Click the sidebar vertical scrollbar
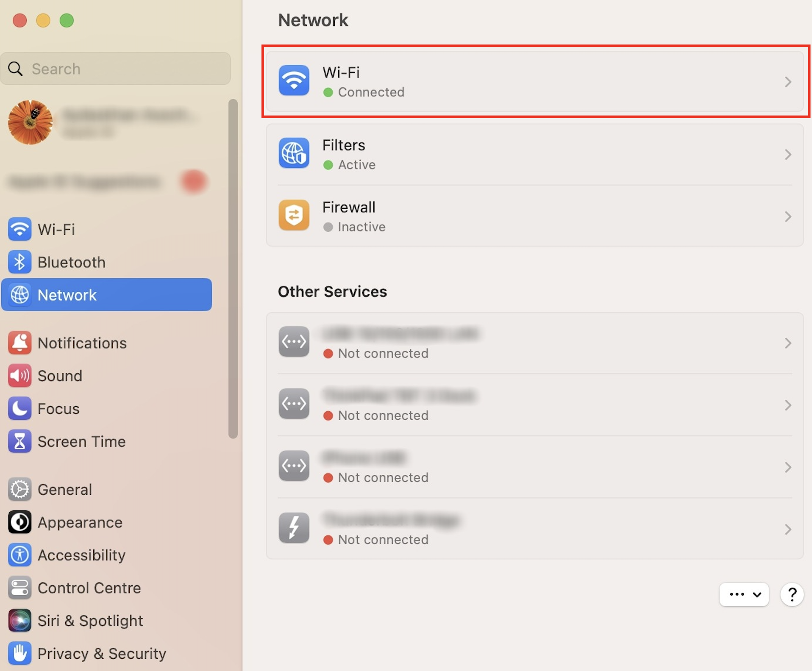 coord(233,269)
